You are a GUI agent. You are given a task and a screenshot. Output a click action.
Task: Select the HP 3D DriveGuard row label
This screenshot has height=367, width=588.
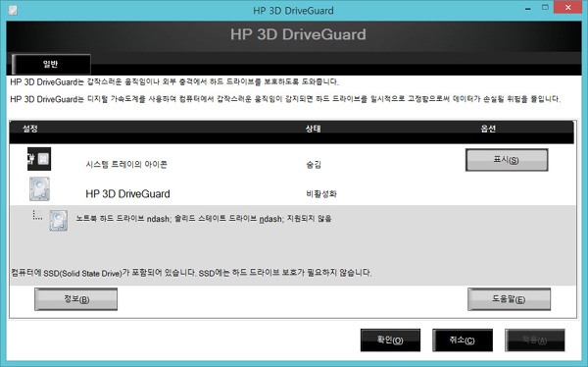[x=127, y=194]
